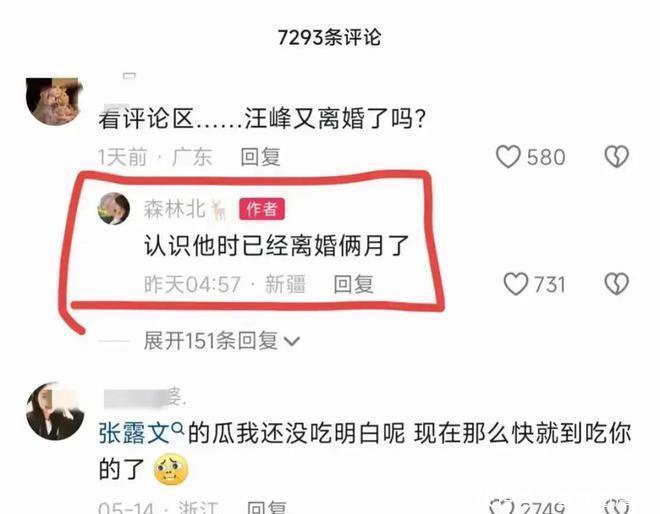
Task: Tap the 作者 author badge
Action: click(x=262, y=209)
